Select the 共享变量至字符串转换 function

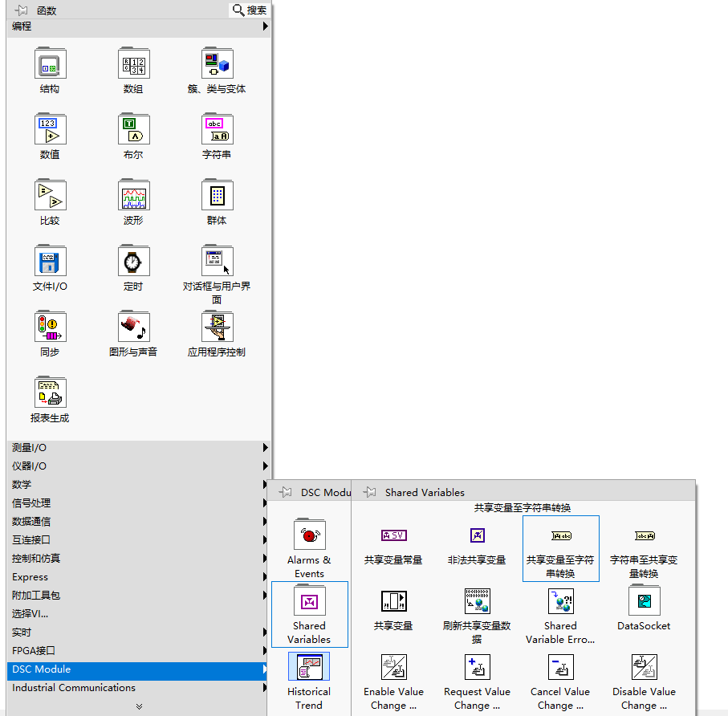(561, 548)
